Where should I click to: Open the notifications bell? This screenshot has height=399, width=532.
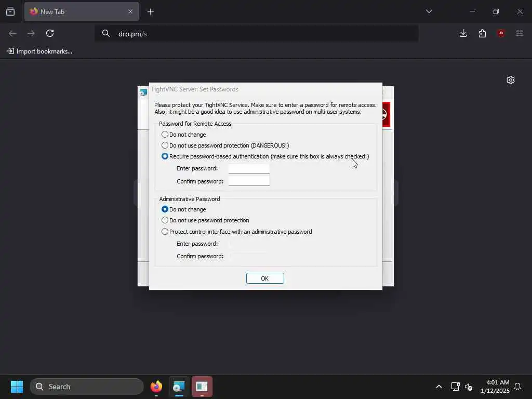517,387
